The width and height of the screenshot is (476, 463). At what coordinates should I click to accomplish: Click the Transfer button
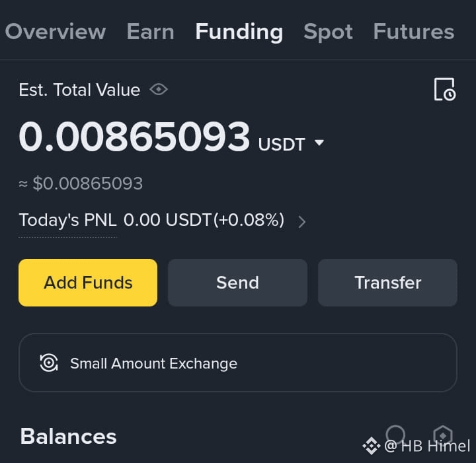click(387, 283)
